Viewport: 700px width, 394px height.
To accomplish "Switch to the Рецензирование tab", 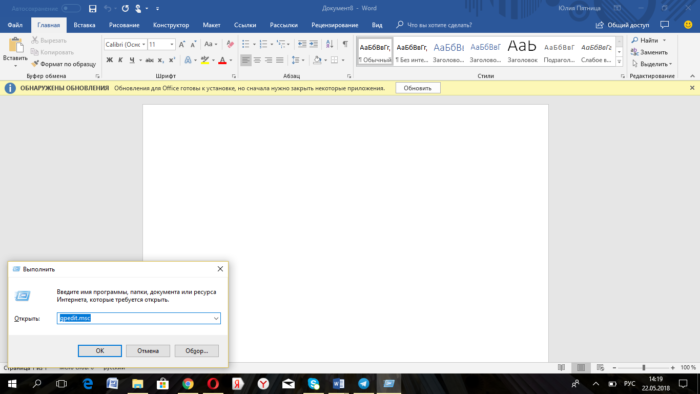I will [335, 25].
